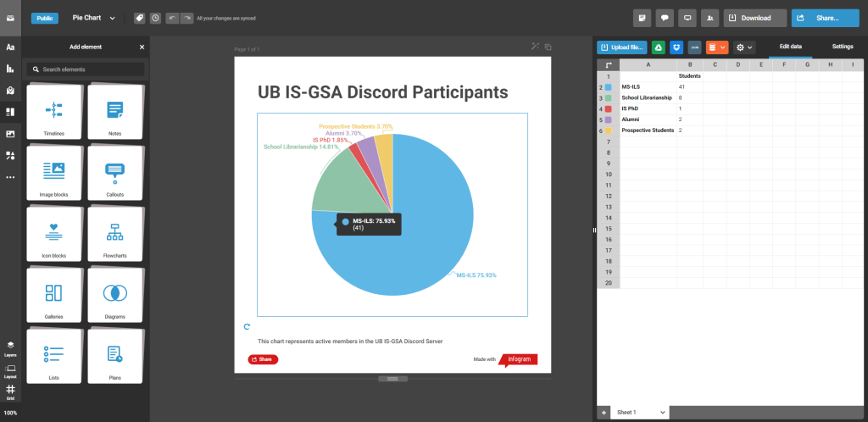868x422 pixels.
Task: Expand the orange database source dropdown
Action: coord(717,47)
